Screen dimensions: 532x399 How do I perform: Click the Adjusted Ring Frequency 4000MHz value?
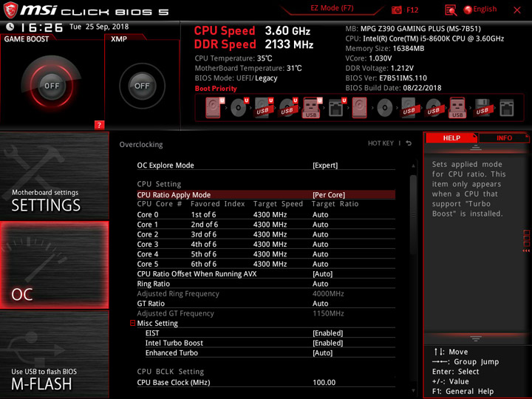pyautogui.click(x=328, y=293)
